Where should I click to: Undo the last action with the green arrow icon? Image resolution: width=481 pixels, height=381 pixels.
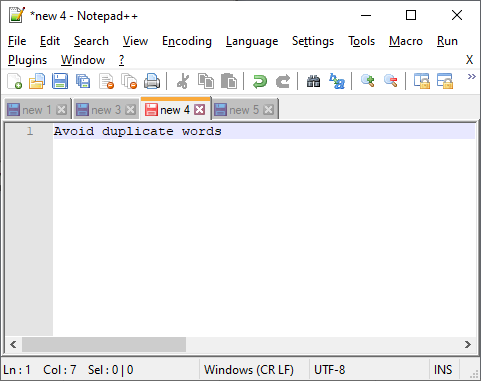[x=260, y=81]
